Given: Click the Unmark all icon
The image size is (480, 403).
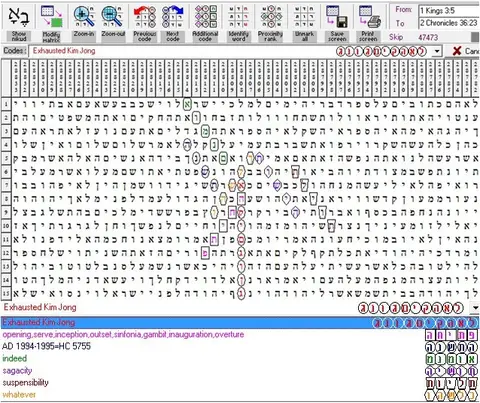Looking at the screenshot, I should click(304, 17).
